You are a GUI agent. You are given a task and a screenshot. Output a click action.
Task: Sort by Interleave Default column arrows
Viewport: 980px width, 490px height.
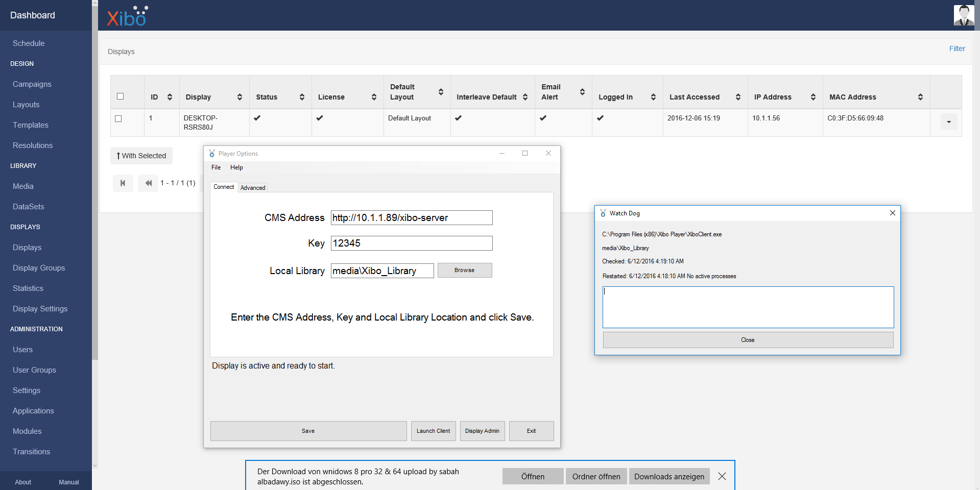coord(525,97)
